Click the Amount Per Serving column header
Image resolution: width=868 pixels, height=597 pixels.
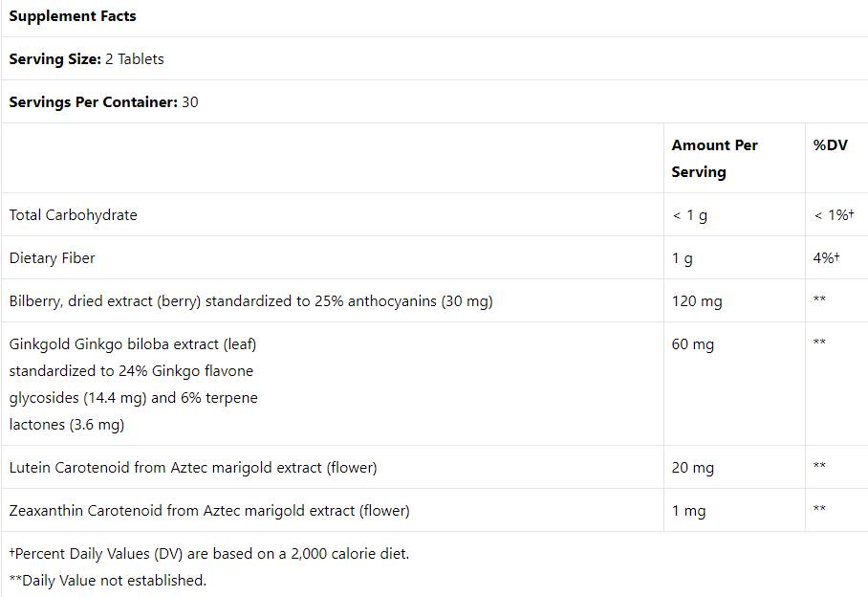714,159
